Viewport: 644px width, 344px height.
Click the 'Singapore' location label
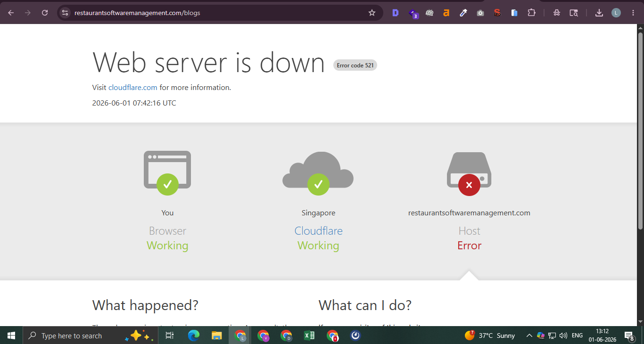[318, 213]
